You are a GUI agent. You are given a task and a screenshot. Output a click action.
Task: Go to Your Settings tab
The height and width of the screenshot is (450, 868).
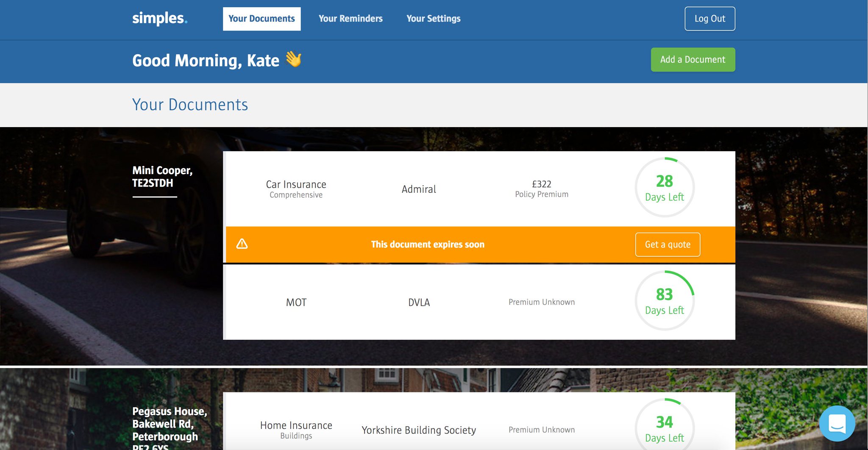tap(433, 19)
